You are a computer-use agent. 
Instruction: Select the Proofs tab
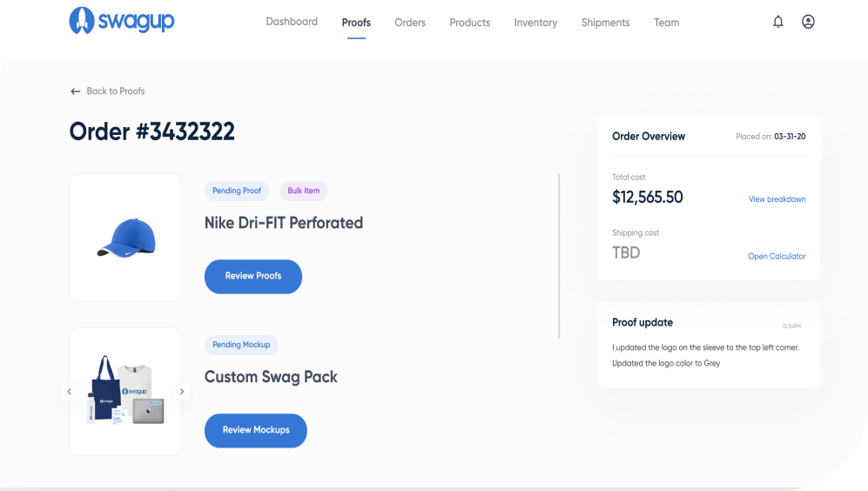coord(356,23)
